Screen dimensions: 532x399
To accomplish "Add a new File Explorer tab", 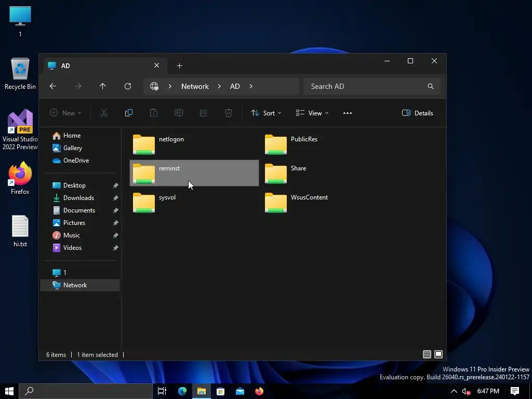I will [x=179, y=65].
